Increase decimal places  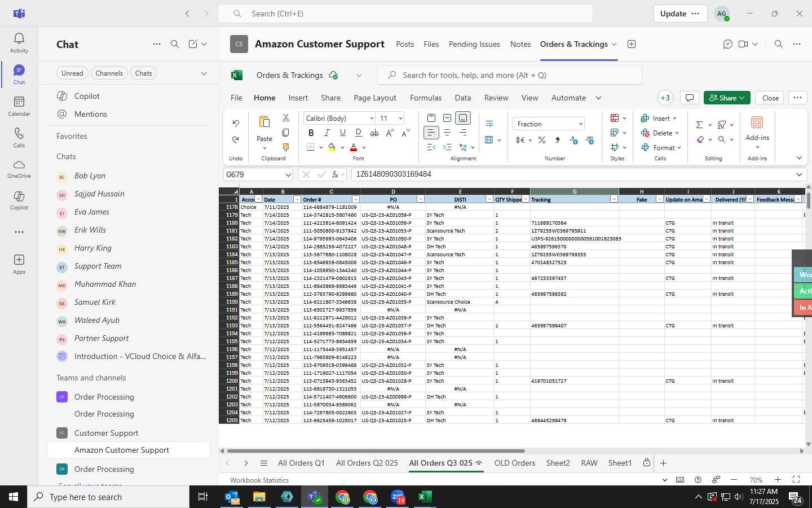(x=573, y=140)
